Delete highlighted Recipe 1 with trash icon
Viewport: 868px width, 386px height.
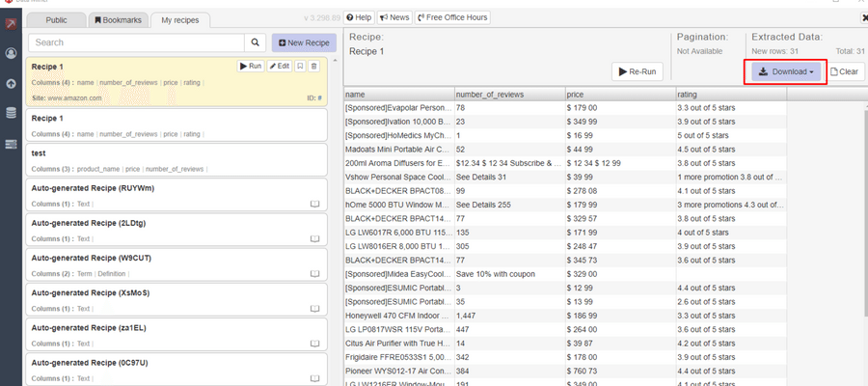point(313,66)
